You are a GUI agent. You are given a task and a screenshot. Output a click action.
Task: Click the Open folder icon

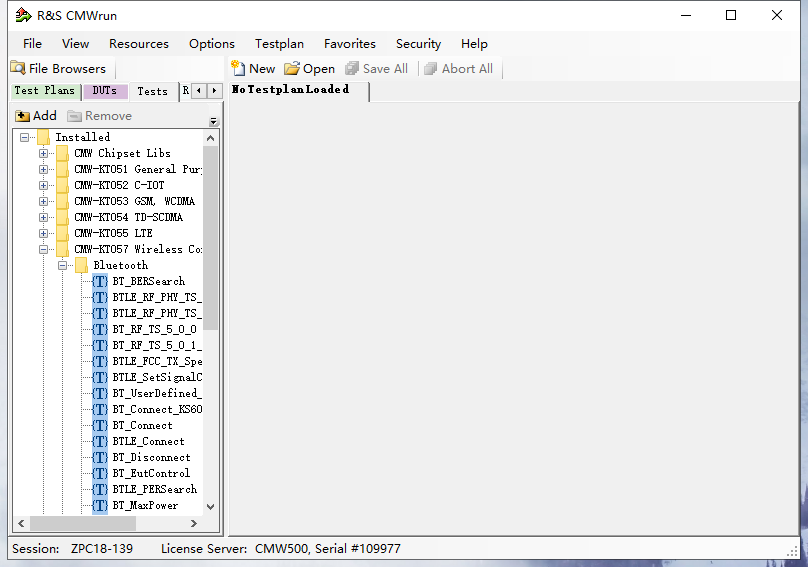pos(292,68)
